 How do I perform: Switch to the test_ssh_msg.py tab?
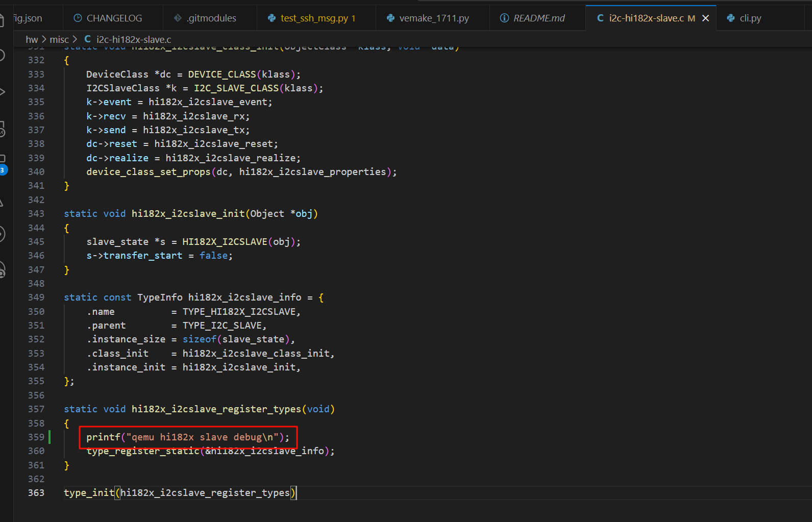[x=314, y=18]
